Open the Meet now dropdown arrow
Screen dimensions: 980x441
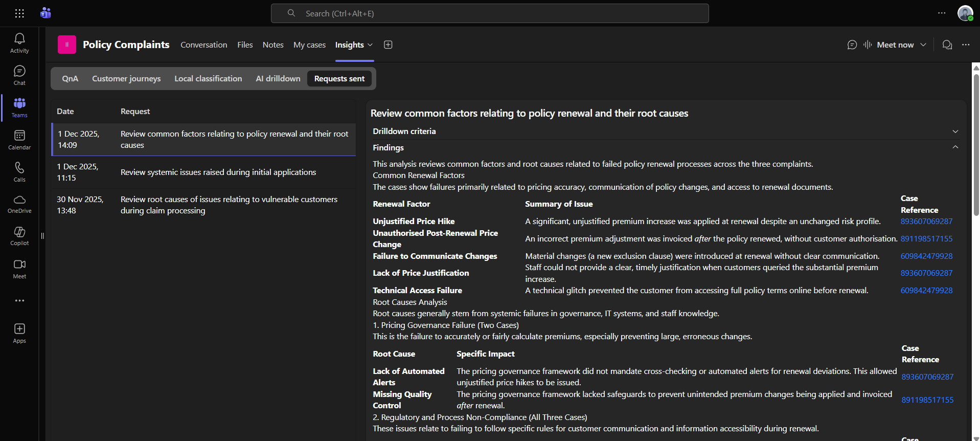point(923,45)
